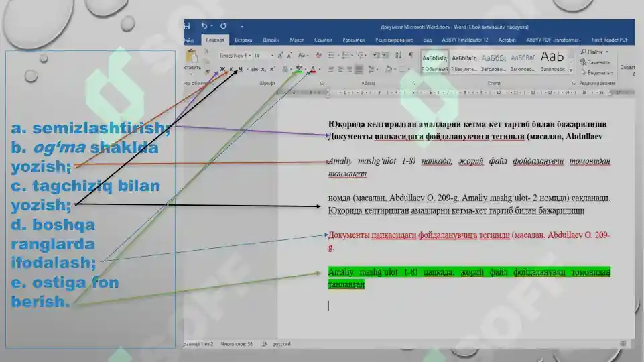Viewport: 644px width, 362px height.
Task: Open the Файл (File) tab
Action: 188,40
